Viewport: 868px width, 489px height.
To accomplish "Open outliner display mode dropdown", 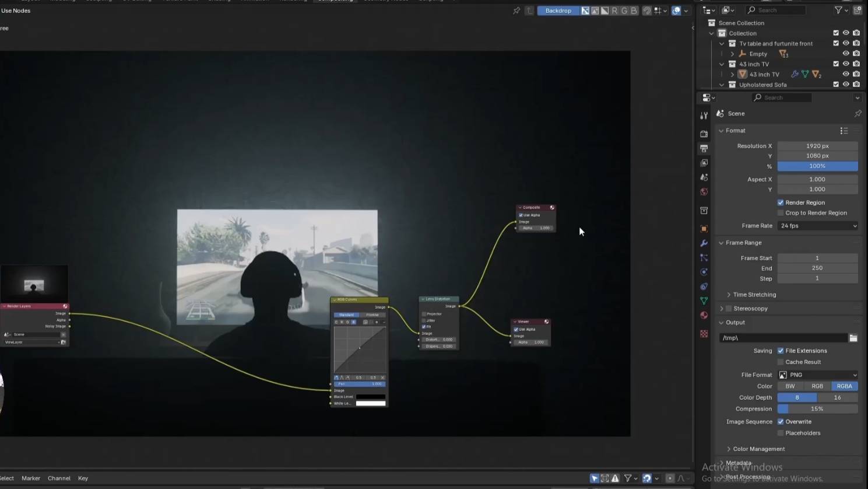I will point(728,10).
